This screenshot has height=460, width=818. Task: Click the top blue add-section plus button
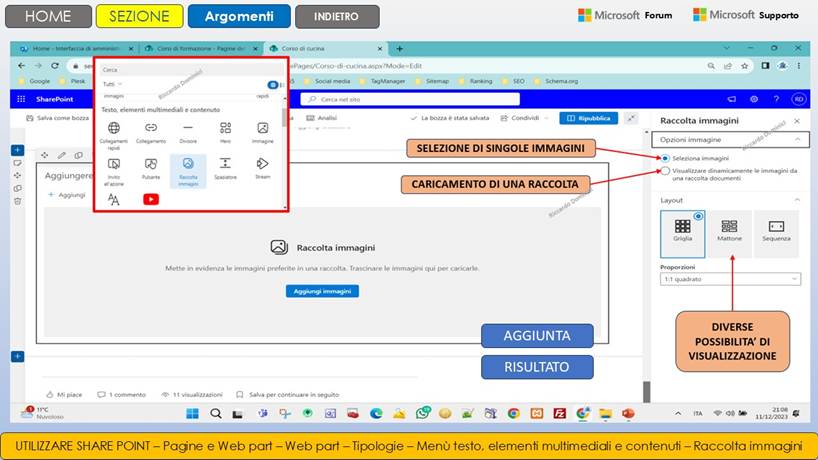pos(17,150)
